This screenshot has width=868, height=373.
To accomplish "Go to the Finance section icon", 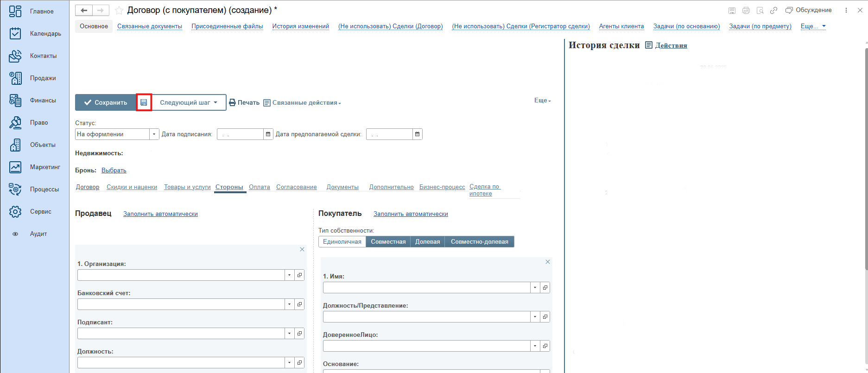I will point(15,100).
